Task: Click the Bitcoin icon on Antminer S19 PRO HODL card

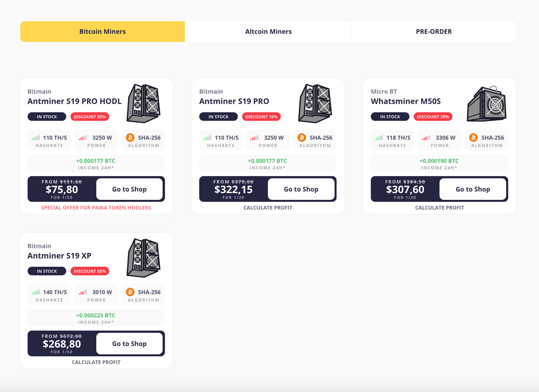Action: click(130, 138)
